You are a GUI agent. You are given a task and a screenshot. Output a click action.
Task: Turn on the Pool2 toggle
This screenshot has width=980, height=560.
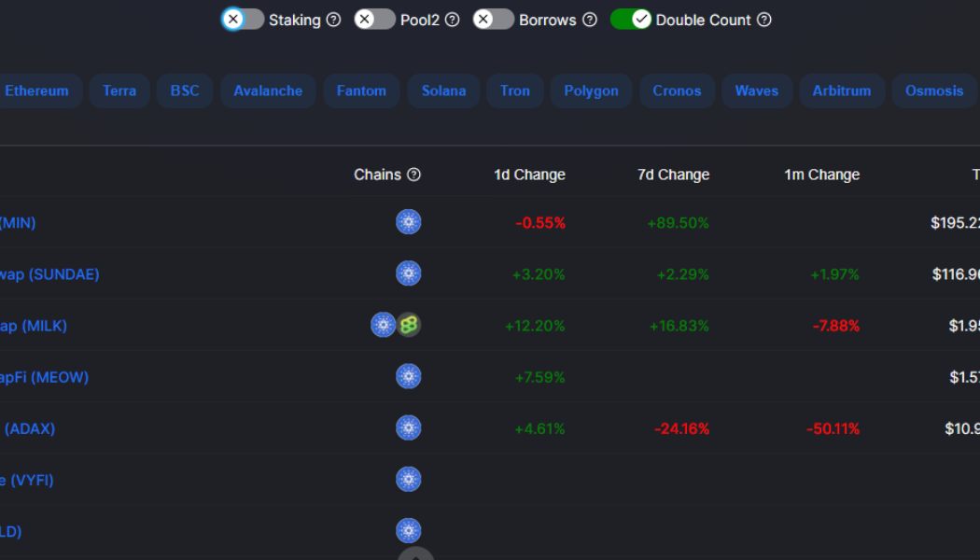(375, 20)
